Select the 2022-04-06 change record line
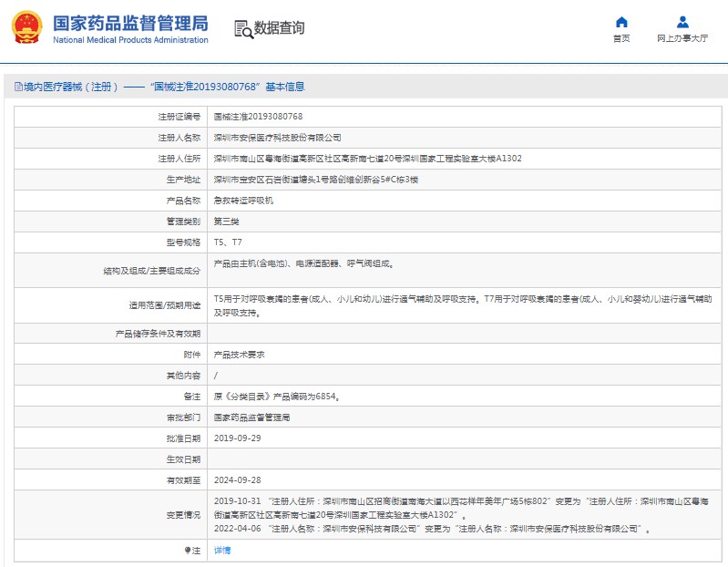The image size is (728, 567). pyautogui.click(x=432, y=529)
